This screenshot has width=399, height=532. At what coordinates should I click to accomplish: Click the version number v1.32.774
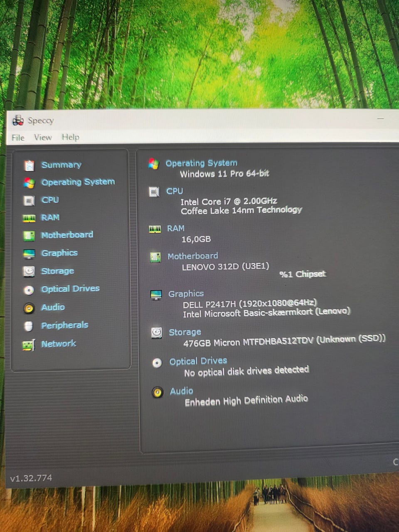click(x=31, y=478)
